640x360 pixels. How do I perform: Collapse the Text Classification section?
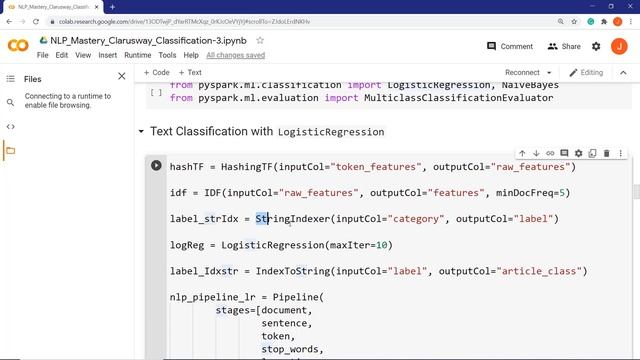tap(141, 131)
